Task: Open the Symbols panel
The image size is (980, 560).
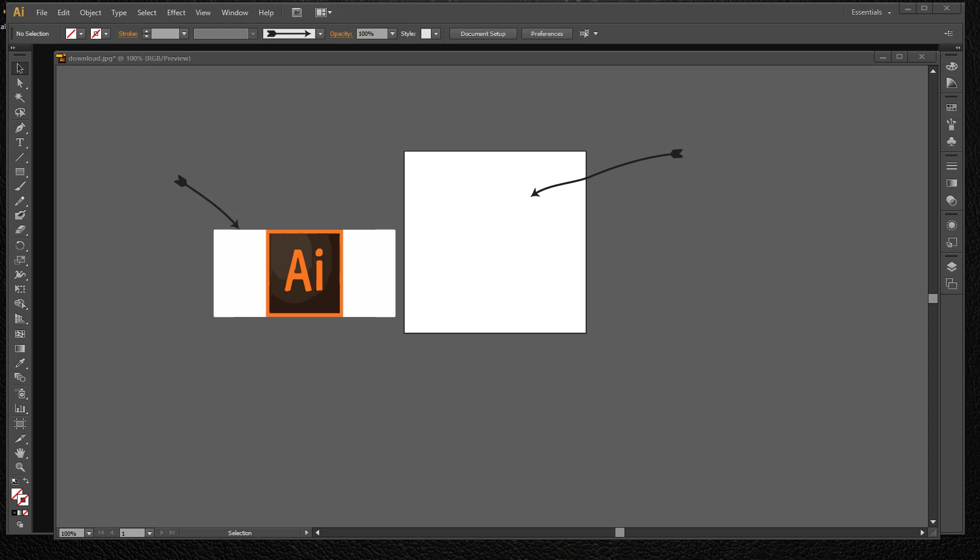Action: click(952, 141)
